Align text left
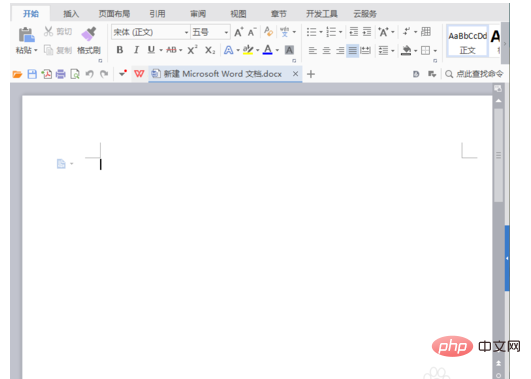 point(313,50)
